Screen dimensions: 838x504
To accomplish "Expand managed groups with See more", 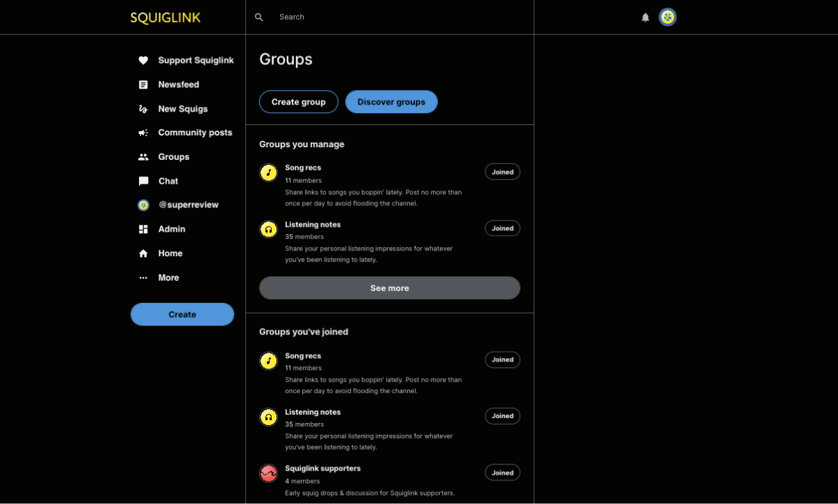I will pos(389,288).
